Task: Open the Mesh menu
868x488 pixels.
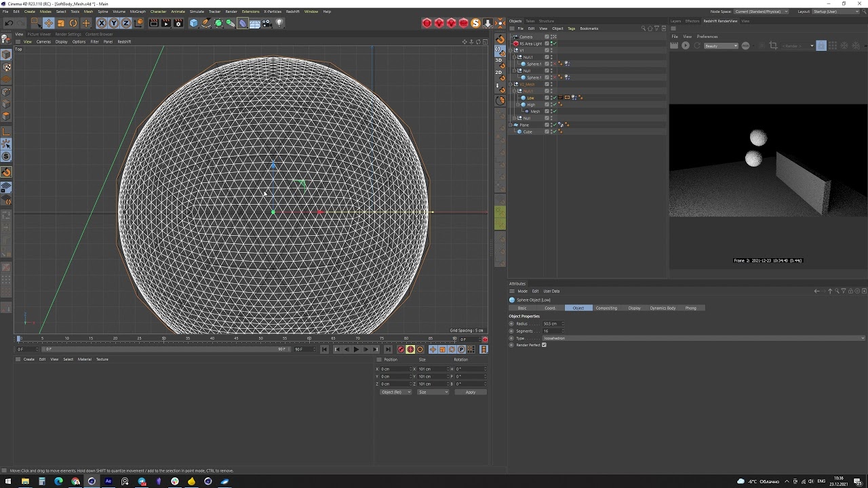Action: pos(88,12)
